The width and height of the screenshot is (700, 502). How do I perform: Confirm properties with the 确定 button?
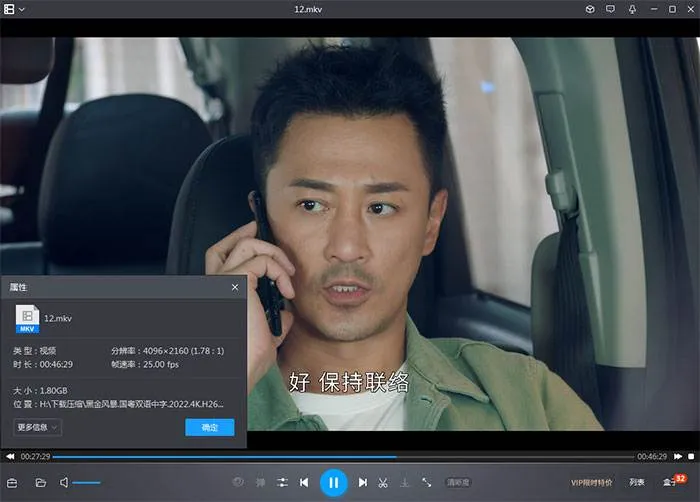[x=209, y=427]
